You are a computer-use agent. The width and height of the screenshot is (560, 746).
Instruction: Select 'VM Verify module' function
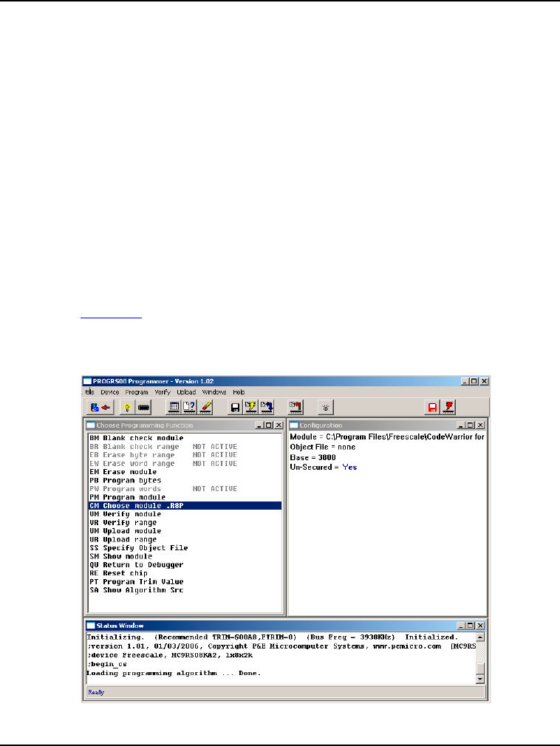185,514
